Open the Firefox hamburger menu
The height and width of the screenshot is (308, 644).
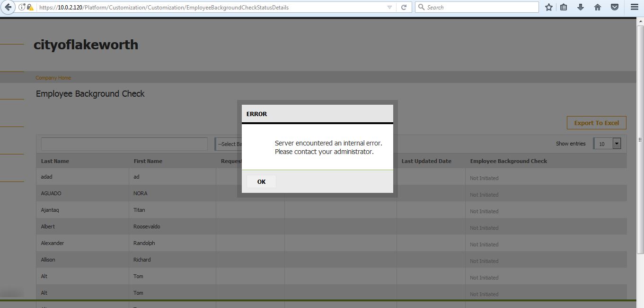(634, 7)
